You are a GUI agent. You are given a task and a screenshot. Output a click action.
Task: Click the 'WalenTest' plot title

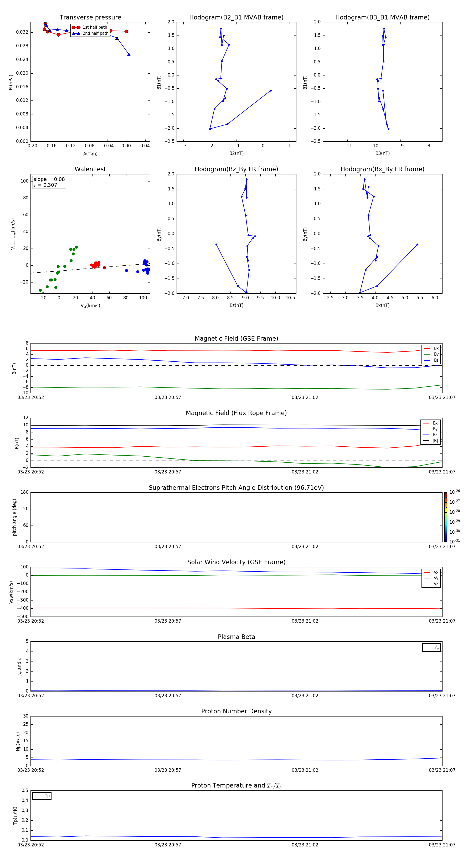point(90,169)
